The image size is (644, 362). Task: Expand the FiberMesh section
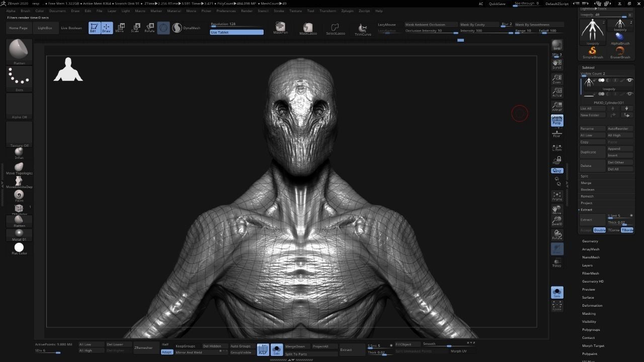[x=590, y=274]
